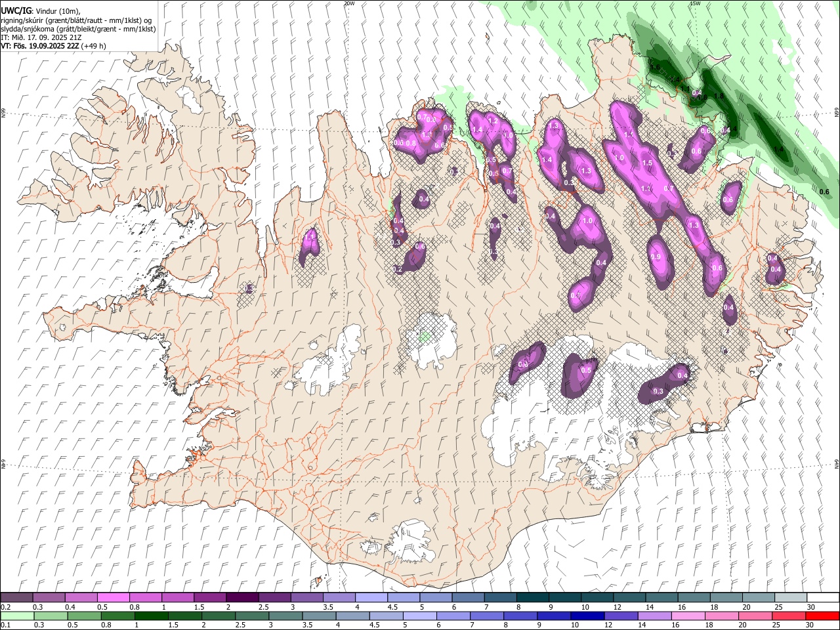Screen dimensions: 840x630
Task: Click the '1.5' snowfall value on the map
Action: tap(647, 163)
